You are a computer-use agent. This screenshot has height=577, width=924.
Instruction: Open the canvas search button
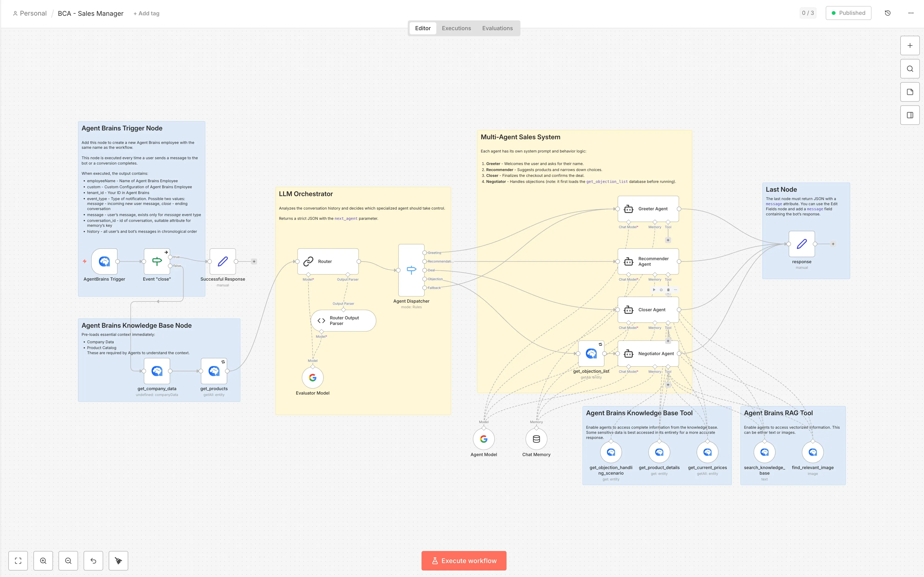tap(910, 69)
